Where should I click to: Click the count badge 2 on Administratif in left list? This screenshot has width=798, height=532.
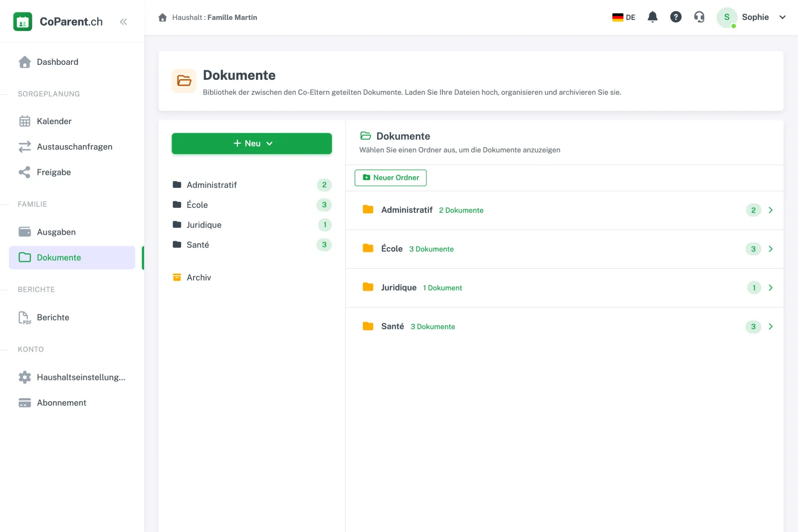pyautogui.click(x=324, y=185)
